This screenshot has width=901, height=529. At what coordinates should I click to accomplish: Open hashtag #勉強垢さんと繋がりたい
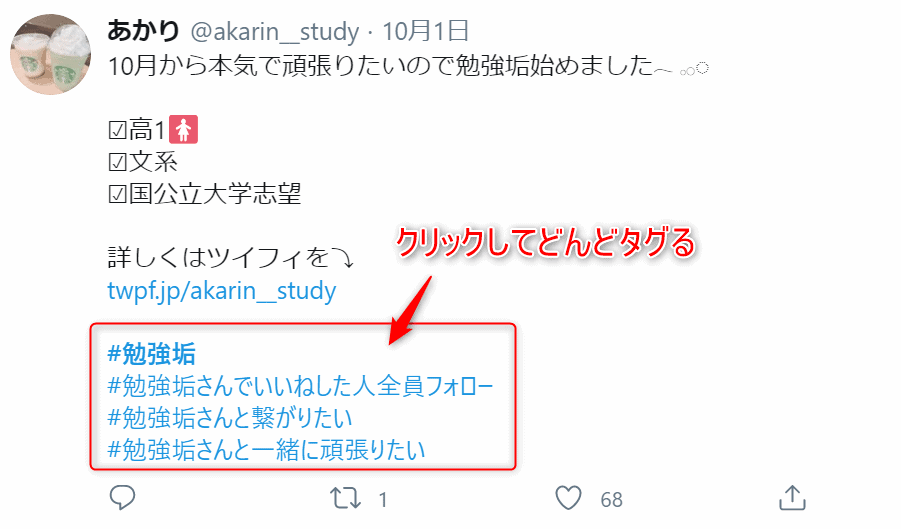[x=230, y=418]
